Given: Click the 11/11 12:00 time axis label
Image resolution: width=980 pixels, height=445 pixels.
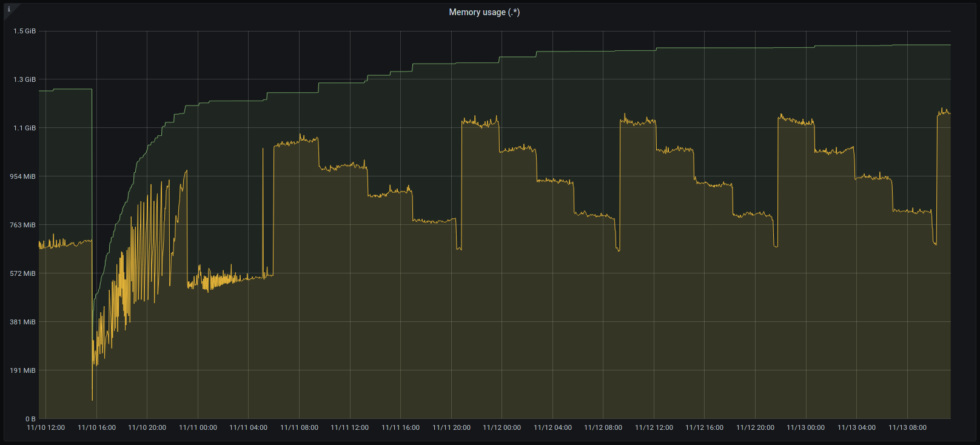Looking at the screenshot, I should click(350, 427).
